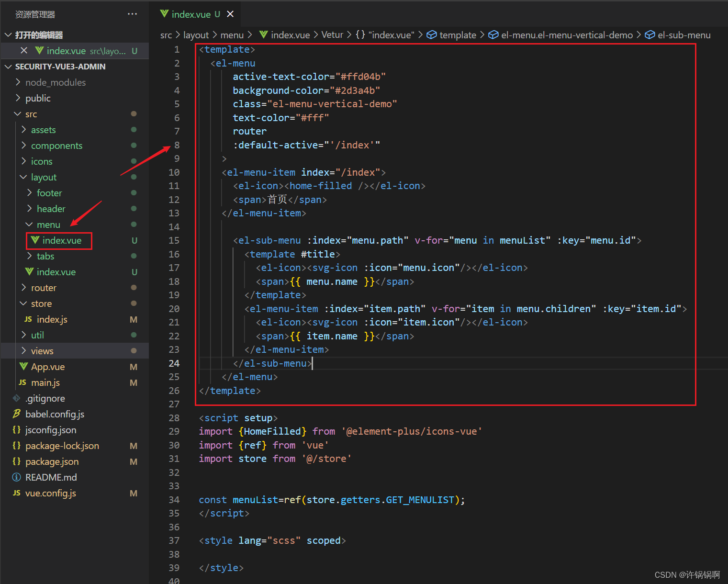This screenshot has height=584, width=728.
Task: Click line number 24 in gutter
Action: (x=174, y=363)
